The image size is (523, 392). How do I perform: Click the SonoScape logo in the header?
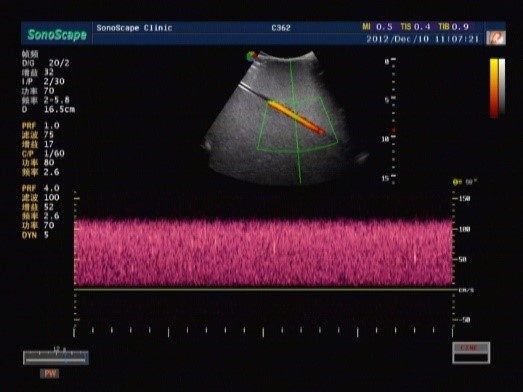pyautogui.click(x=57, y=35)
